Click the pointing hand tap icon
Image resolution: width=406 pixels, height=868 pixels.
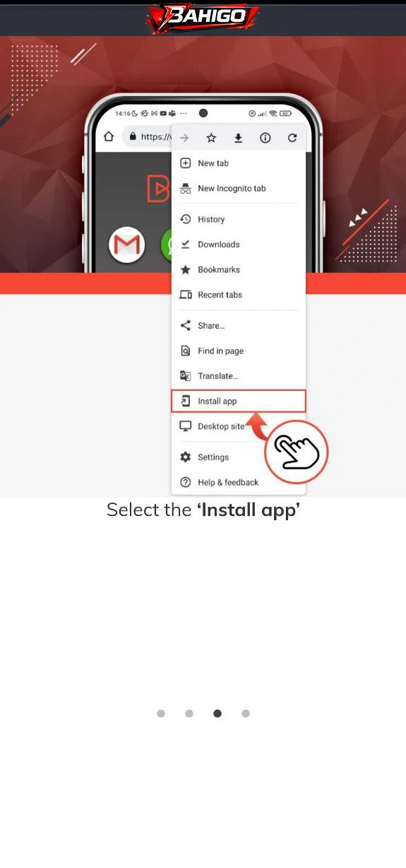click(x=297, y=452)
